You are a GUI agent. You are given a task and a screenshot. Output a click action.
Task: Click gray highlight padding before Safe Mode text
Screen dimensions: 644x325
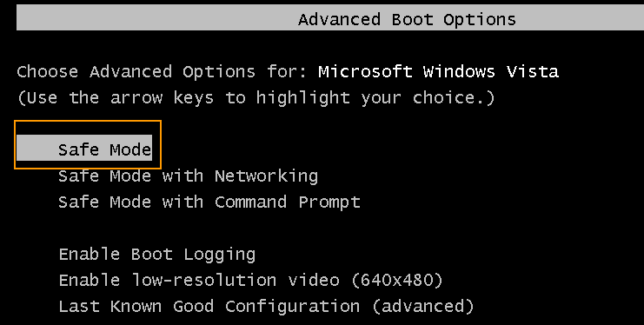tap(37, 148)
